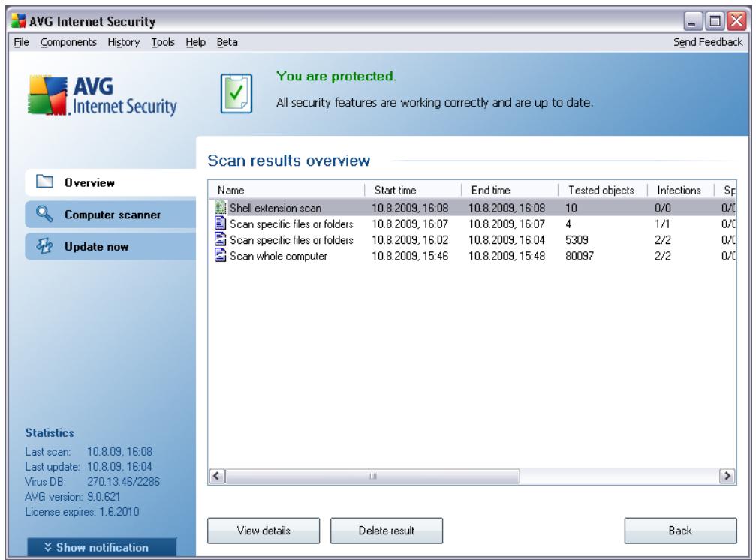Click the Update now button
This screenshot has height=560, width=756.
click(111, 246)
